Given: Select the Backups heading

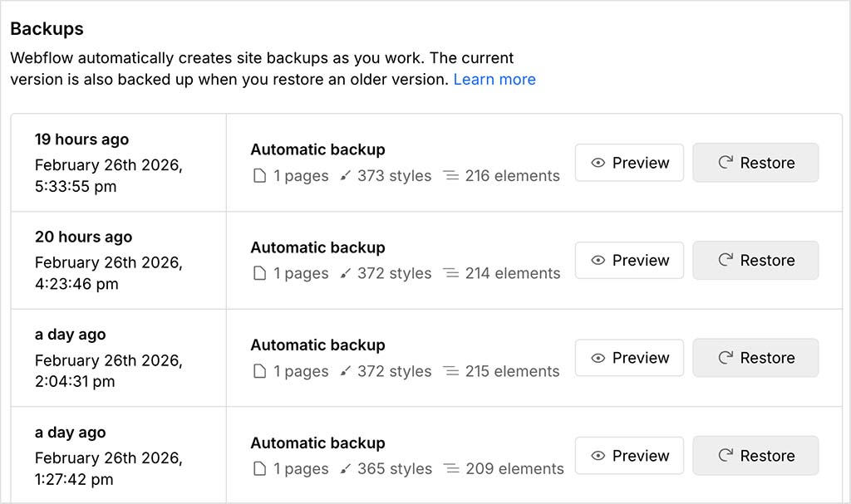Looking at the screenshot, I should point(46,28).
